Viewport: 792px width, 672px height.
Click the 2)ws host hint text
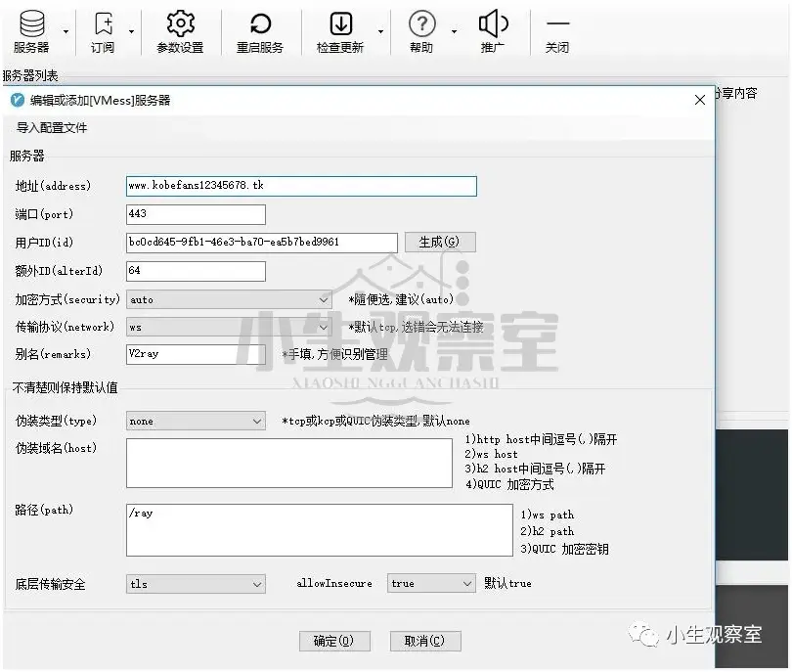[492, 454]
